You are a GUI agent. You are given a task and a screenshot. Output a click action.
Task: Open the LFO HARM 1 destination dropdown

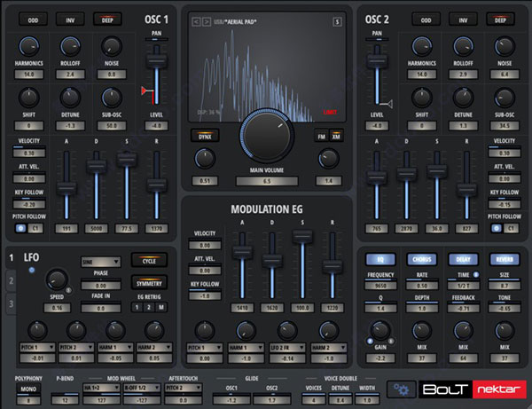[x=115, y=347]
